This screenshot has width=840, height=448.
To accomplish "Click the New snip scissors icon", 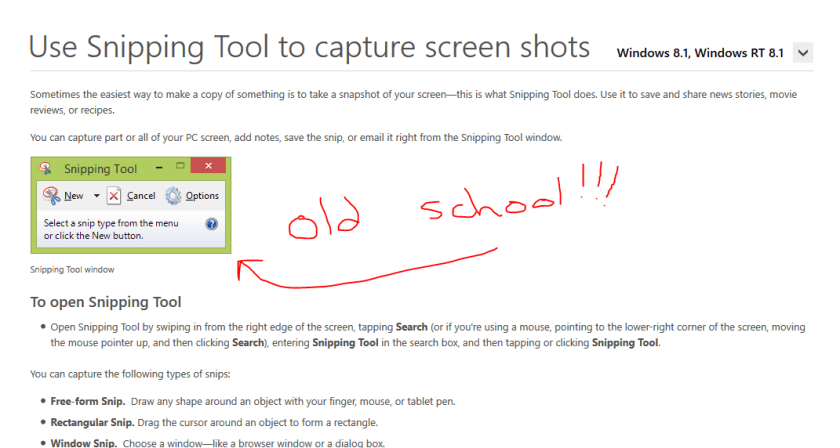I will point(51,196).
